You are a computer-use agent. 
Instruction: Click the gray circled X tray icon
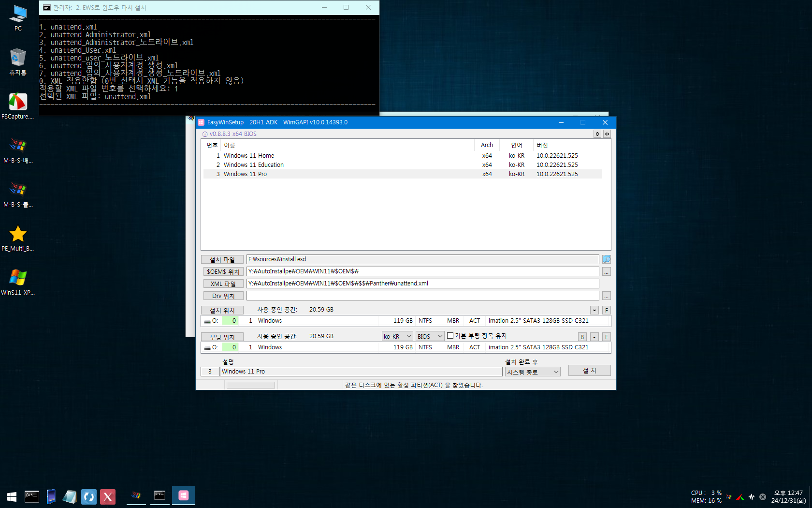pyautogui.click(x=763, y=497)
